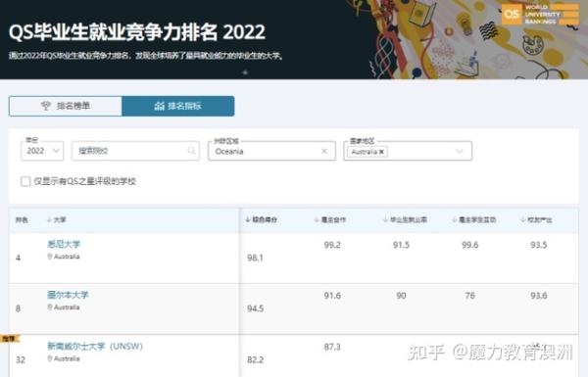
Task: Click the 99.6 employer interaction value
Action: click(x=469, y=245)
